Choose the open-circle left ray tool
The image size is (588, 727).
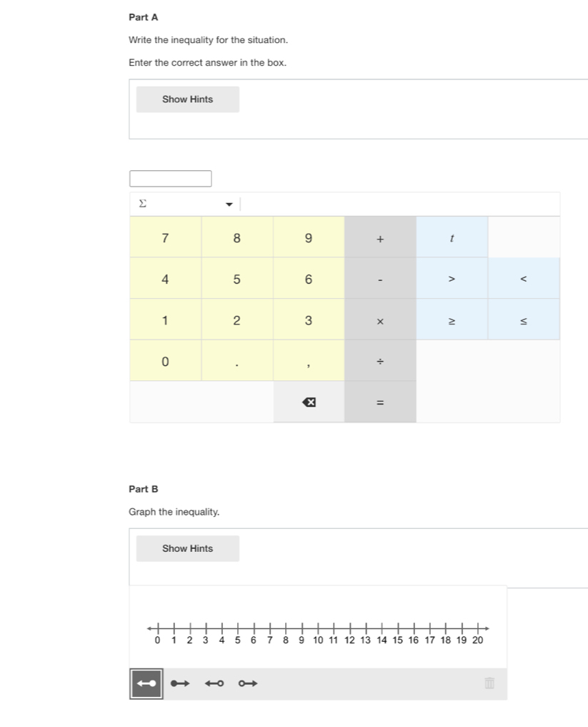coord(214,684)
